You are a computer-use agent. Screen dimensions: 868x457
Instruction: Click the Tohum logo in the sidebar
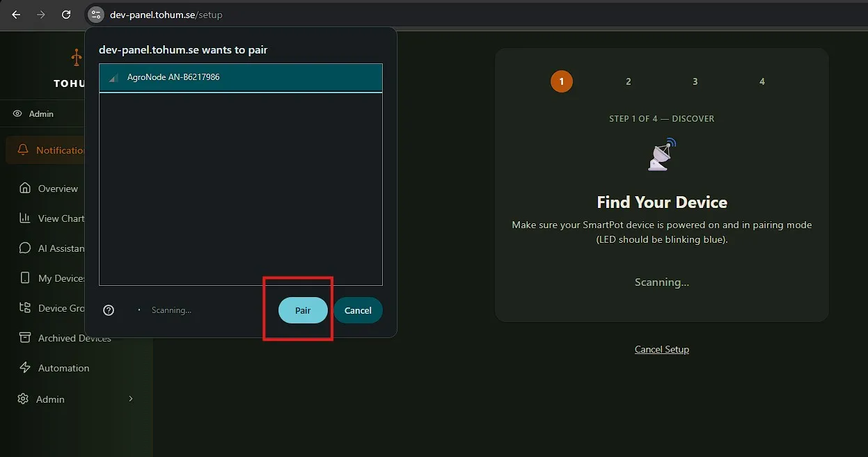click(77, 57)
